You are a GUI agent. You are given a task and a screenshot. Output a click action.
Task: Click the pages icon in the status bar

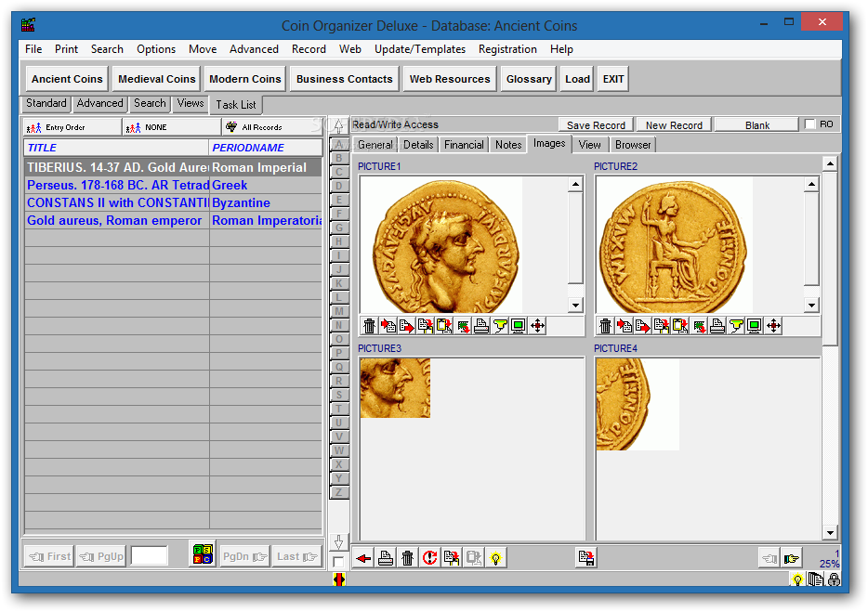[816, 579]
